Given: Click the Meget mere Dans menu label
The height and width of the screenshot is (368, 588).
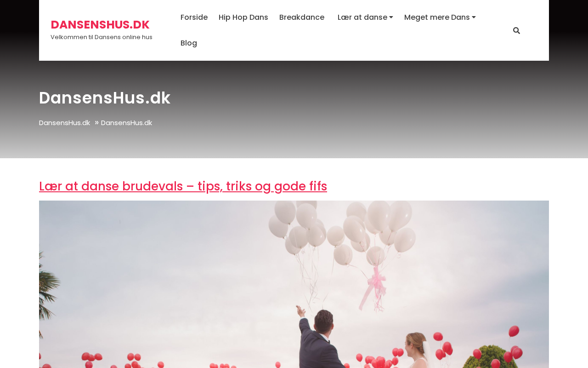Looking at the screenshot, I should coord(437,17).
